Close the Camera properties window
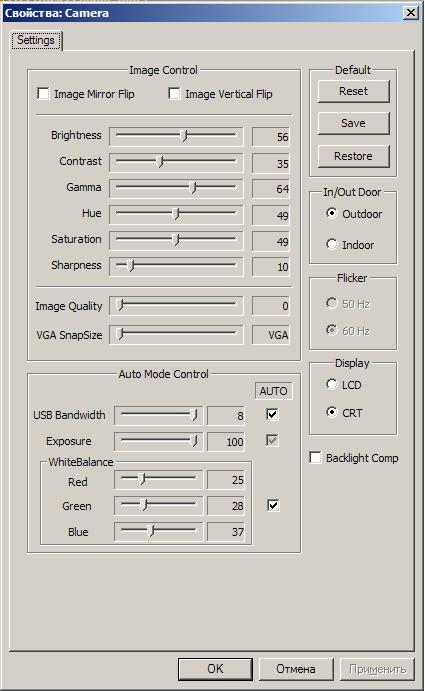 click(411, 12)
